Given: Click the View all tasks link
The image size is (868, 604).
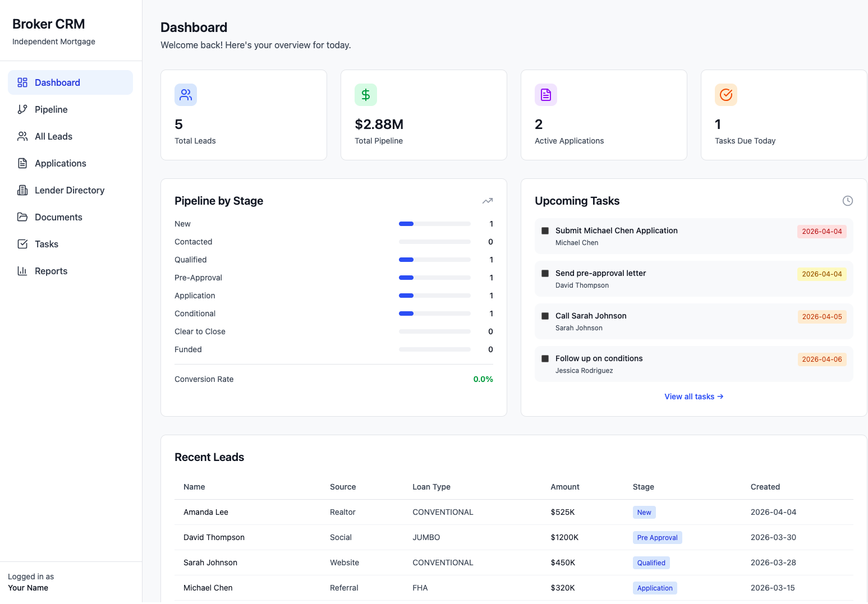Looking at the screenshot, I should click(x=694, y=396).
